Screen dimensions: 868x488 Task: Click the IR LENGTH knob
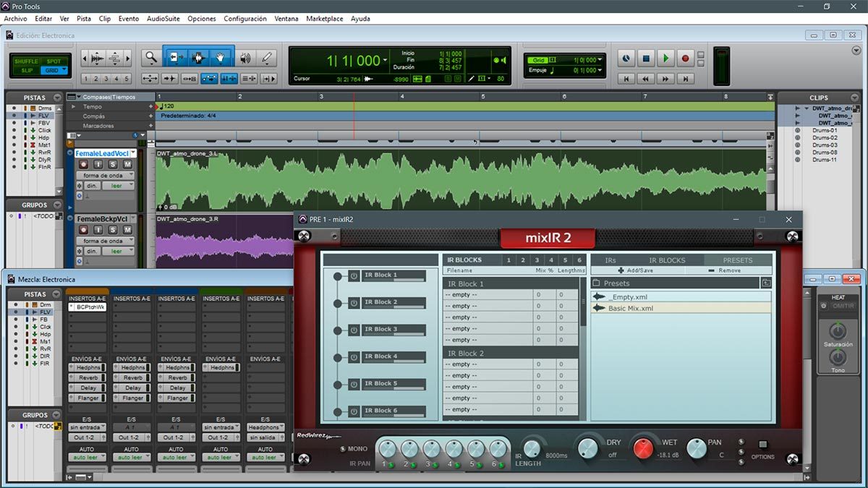click(532, 448)
